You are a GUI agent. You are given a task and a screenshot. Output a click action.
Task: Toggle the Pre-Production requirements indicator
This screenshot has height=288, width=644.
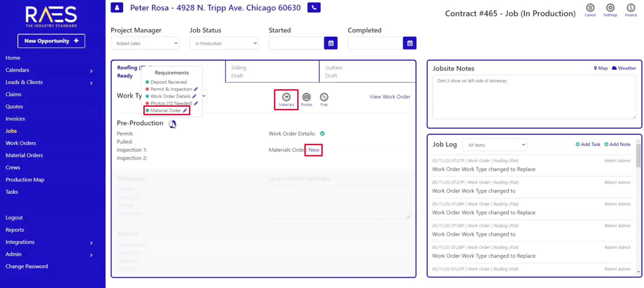[x=172, y=123]
